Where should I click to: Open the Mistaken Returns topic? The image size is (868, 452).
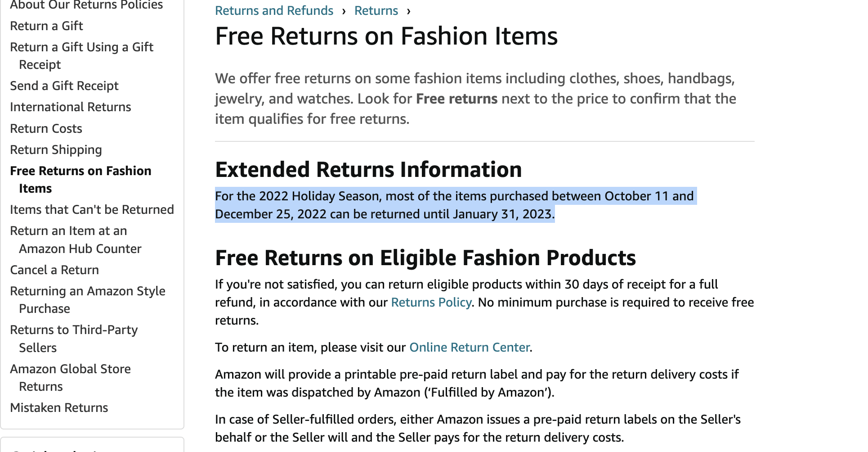click(x=58, y=407)
